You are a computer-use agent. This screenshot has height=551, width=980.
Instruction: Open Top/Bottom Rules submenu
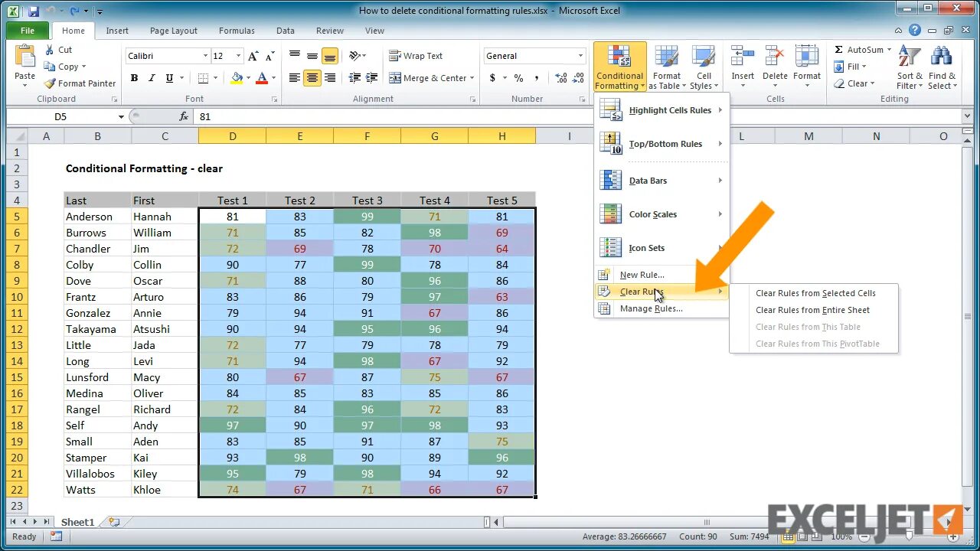662,144
